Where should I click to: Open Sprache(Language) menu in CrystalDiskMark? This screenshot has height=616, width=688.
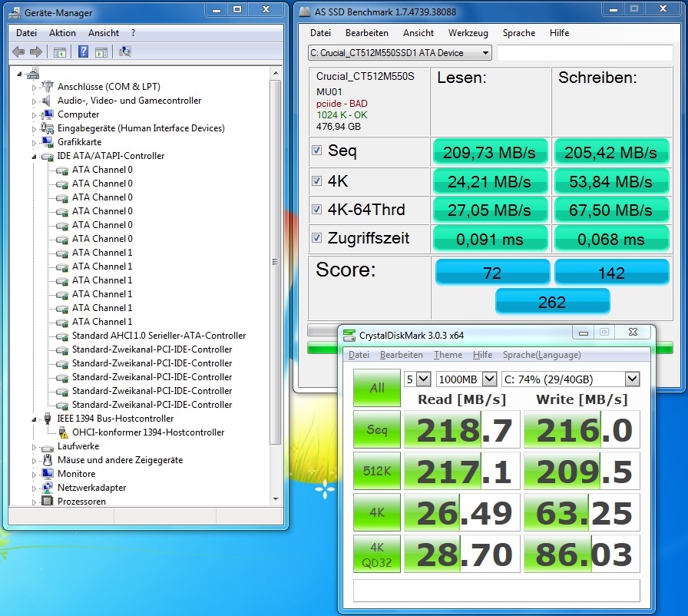click(x=541, y=355)
